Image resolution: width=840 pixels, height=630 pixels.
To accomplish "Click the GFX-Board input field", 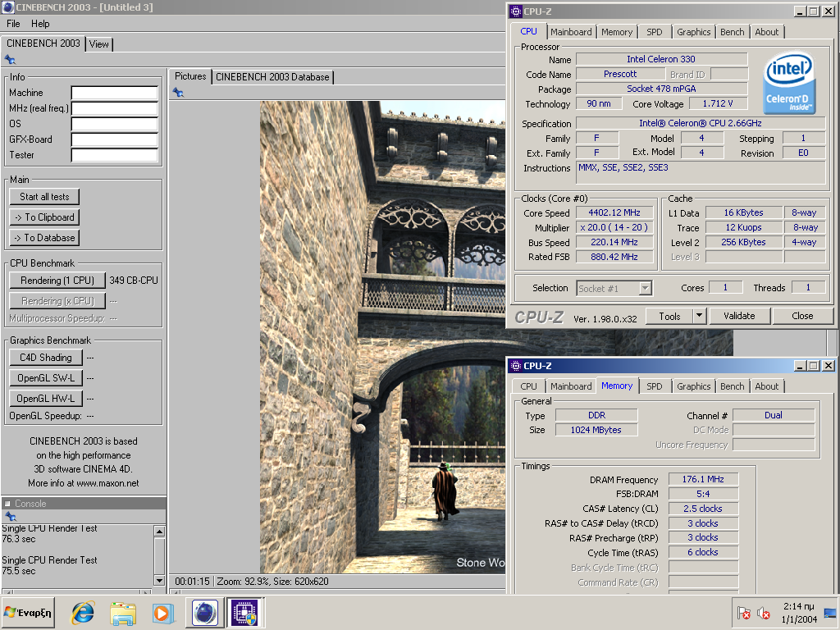I will (115, 139).
